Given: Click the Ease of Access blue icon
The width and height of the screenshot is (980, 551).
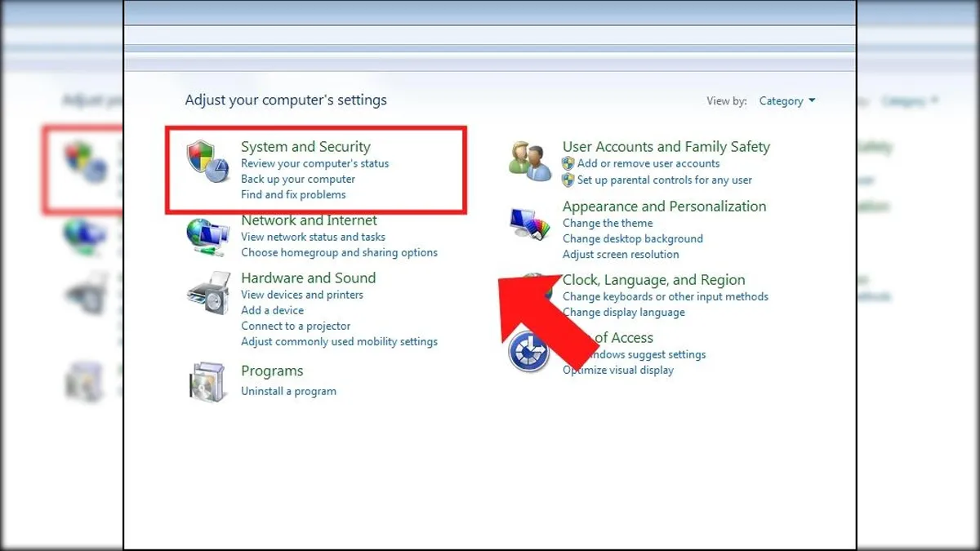Looking at the screenshot, I should coord(528,353).
